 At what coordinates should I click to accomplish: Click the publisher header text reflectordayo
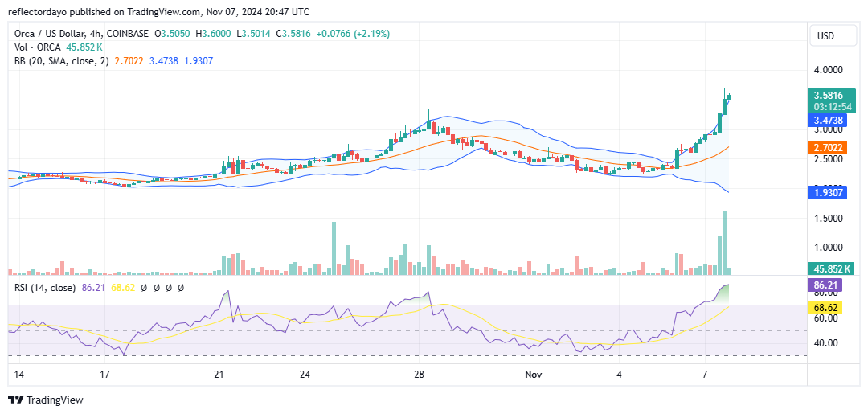(38, 11)
